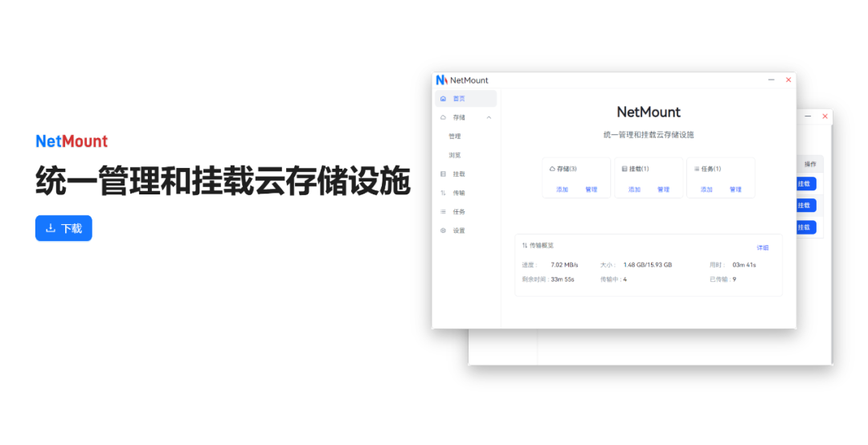Click the cloud icon in 存储(3) card
Image resolution: width=868 pixels, height=445 pixels.
pos(552,169)
